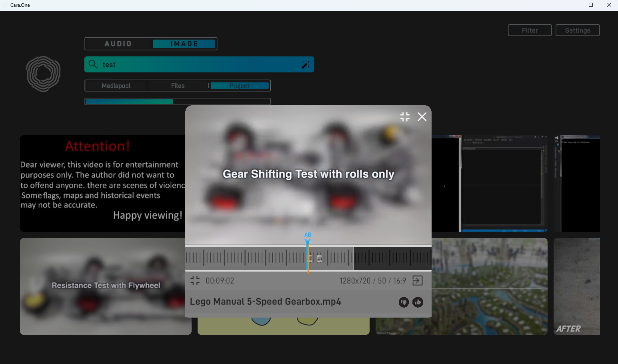Select the Files source tab
Viewport: 618px width, 364px height.
tap(178, 86)
